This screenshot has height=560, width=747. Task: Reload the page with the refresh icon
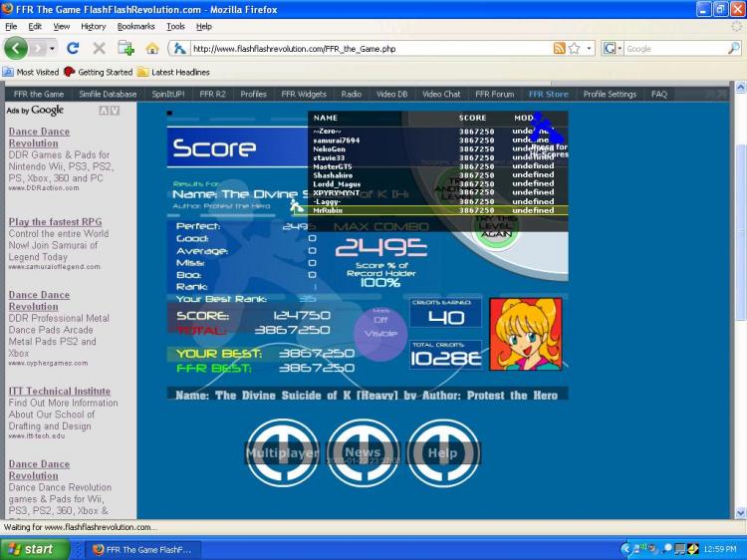click(73, 48)
